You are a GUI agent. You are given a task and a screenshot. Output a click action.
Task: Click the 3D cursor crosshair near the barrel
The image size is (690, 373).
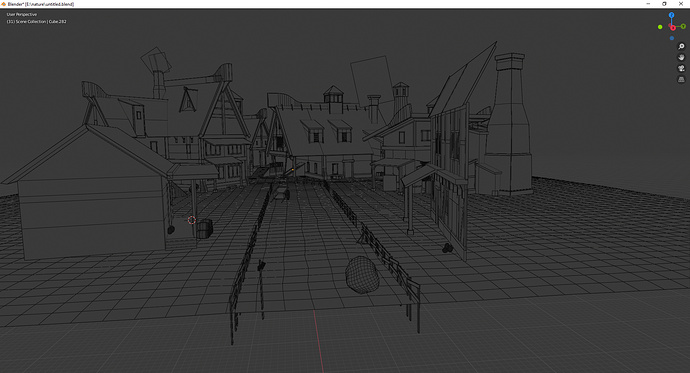pyautogui.click(x=192, y=220)
